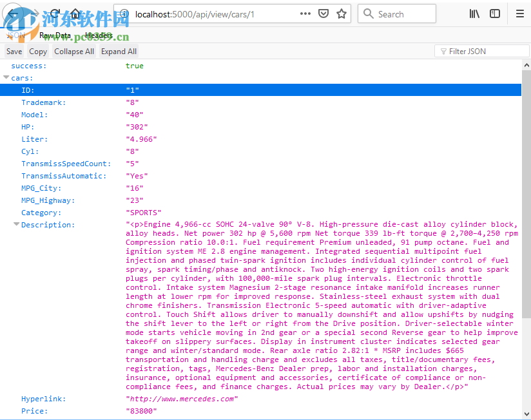
Task: Click Expand All in the JSON viewer
Action: 119,51
